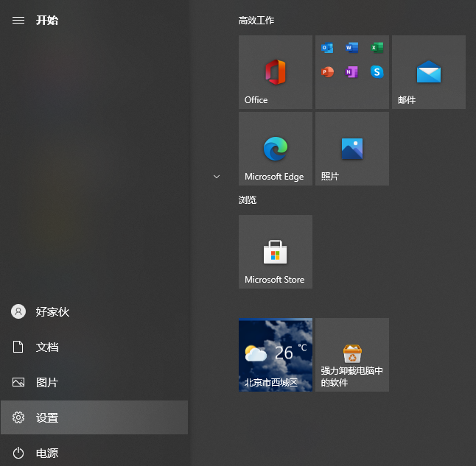The width and height of the screenshot is (476, 466).
Task: Open the 照片 photos tile
Action: click(x=352, y=149)
